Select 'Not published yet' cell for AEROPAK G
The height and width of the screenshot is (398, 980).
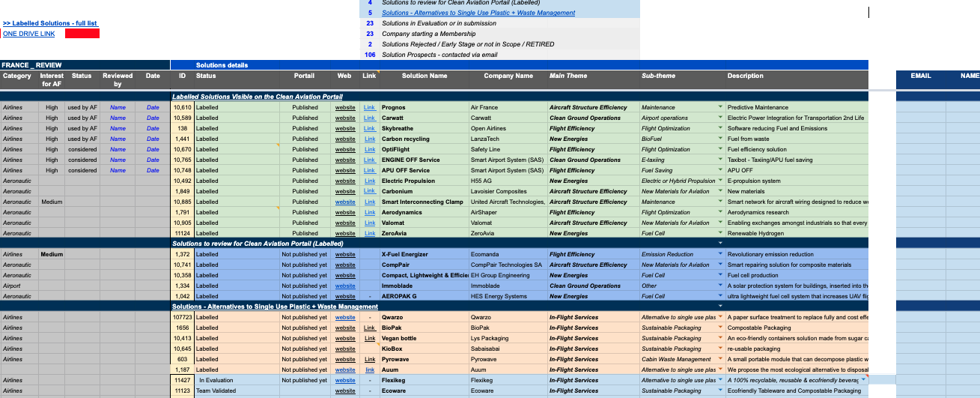(x=305, y=296)
